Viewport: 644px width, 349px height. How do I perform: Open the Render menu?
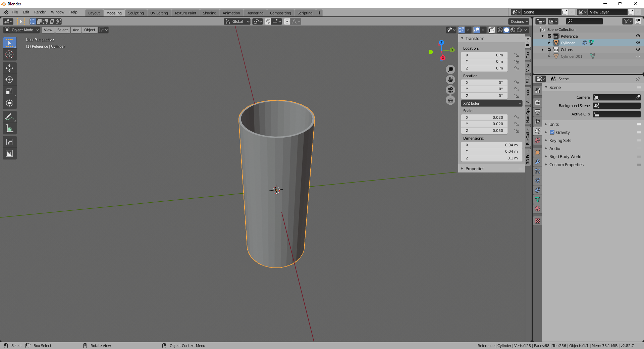point(40,12)
